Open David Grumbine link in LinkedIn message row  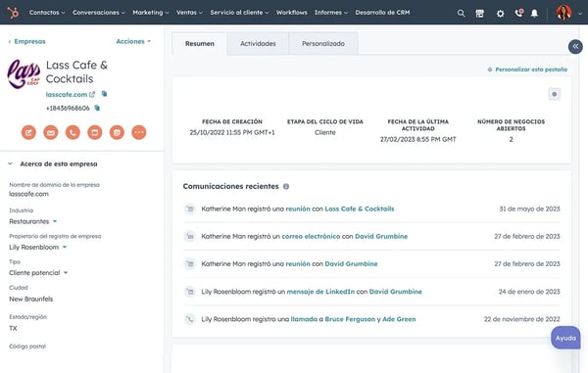(396, 292)
